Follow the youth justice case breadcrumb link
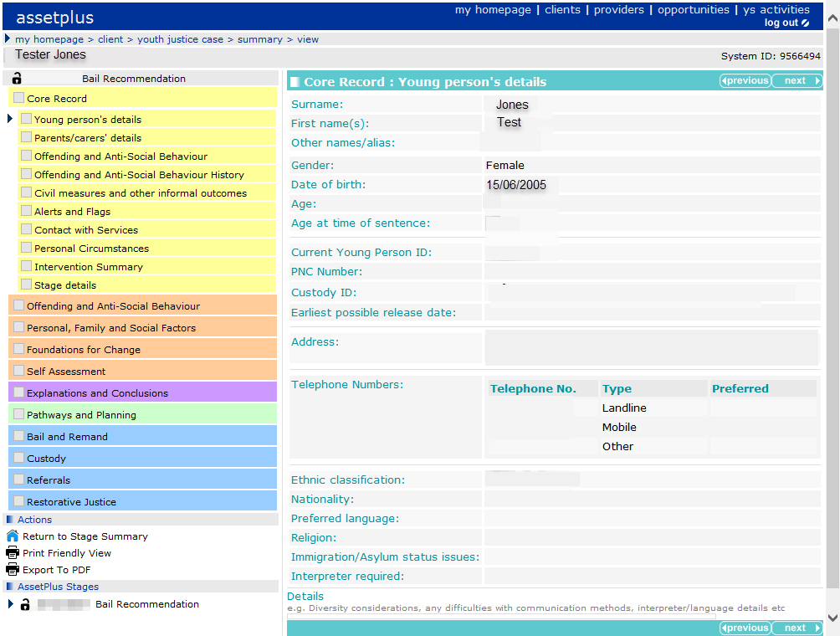Screen dimensions: 840x636 click(x=181, y=39)
